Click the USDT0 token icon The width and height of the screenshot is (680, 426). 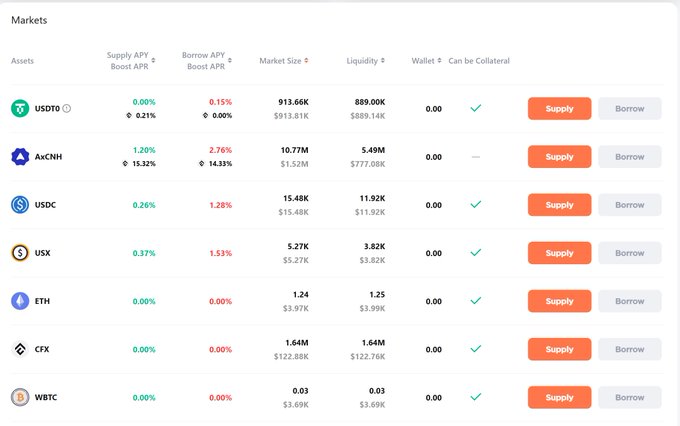(20, 108)
